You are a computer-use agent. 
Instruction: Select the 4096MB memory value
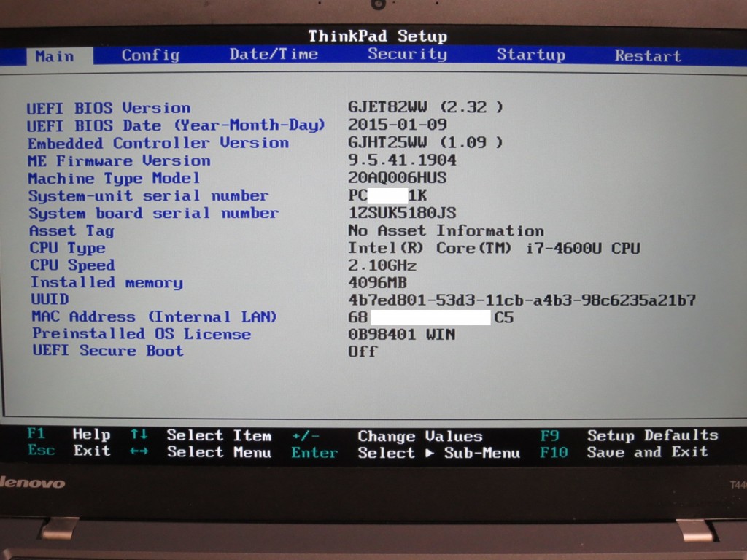[377, 283]
